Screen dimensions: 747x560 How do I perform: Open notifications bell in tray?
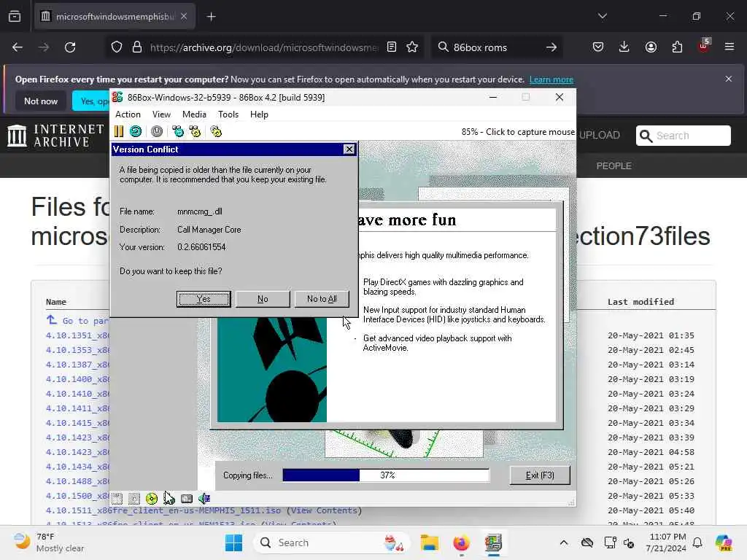click(x=697, y=542)
